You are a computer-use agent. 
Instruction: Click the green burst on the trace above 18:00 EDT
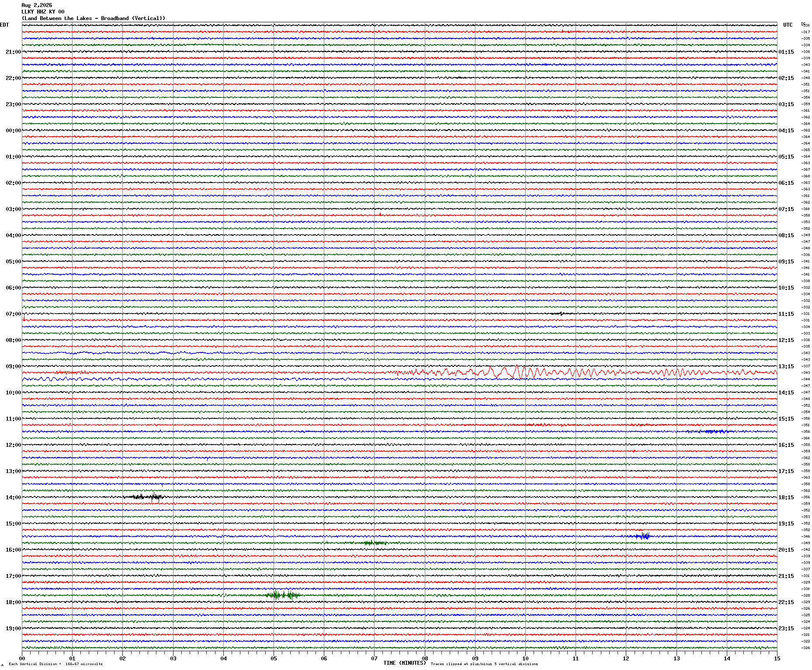282,595
